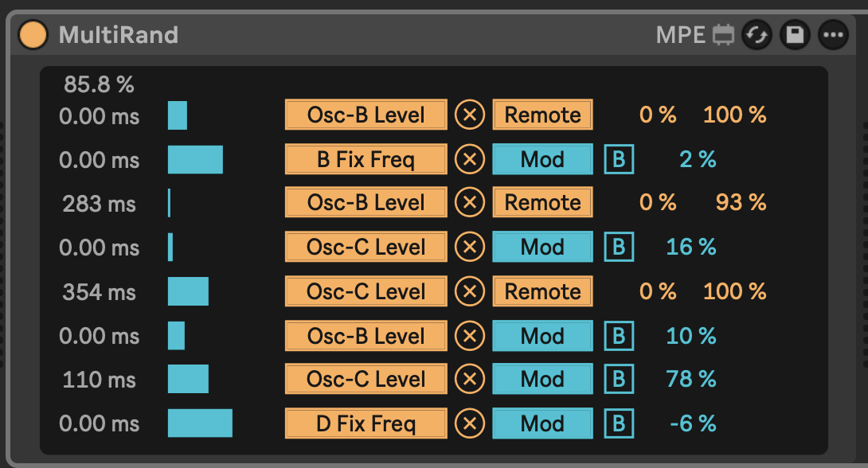Click the hot-swap preset icon
868x468 pixels.
pyautogui.click(x=757, y=35)
